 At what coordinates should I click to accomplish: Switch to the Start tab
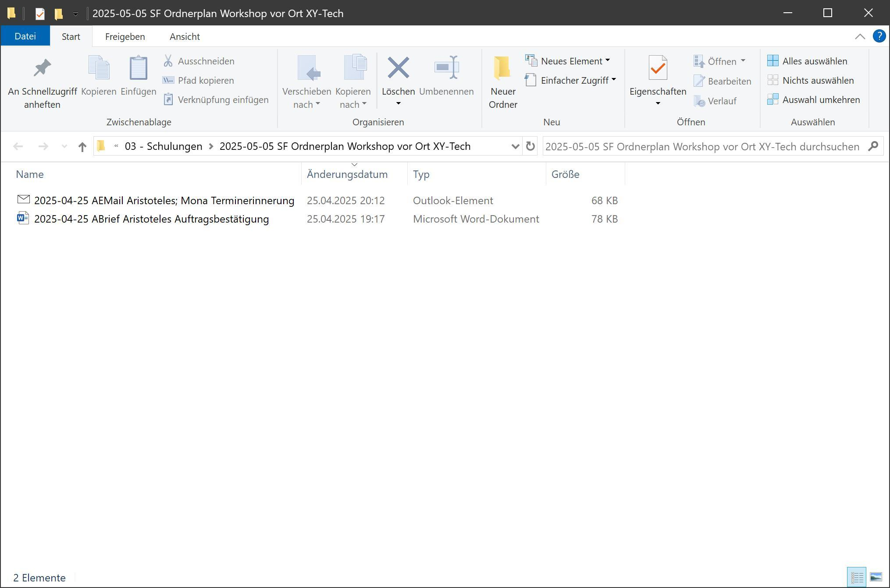(71, 36)
